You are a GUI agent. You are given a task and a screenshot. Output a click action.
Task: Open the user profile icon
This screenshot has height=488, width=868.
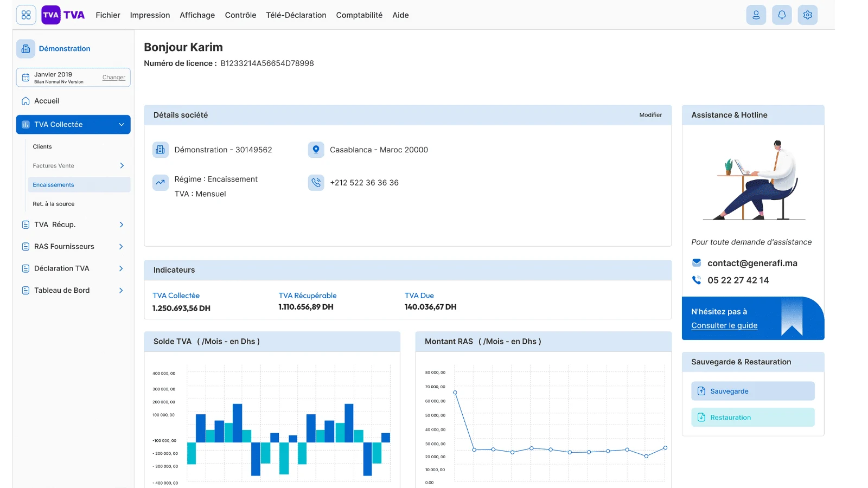pos(756,15)
